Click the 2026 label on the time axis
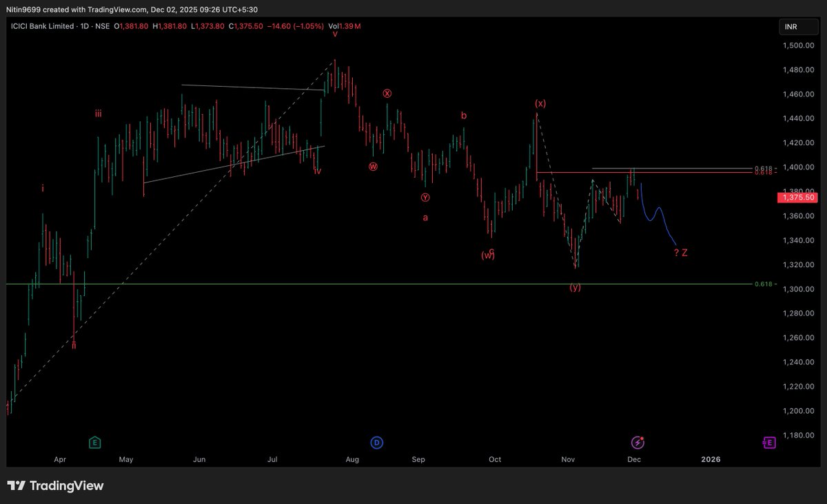Viewport: 827px width, 504px height. [x=711, y=459]
